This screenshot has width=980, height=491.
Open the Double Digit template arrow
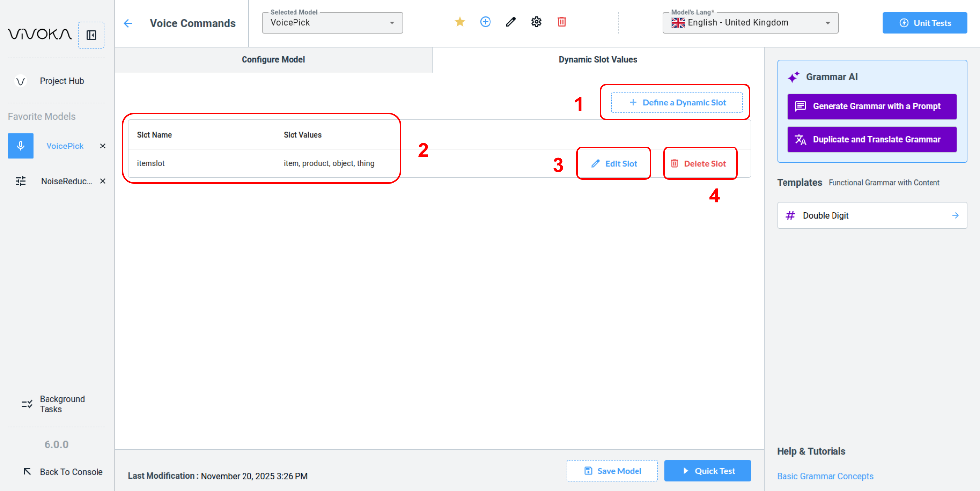(x=955, y=216)
